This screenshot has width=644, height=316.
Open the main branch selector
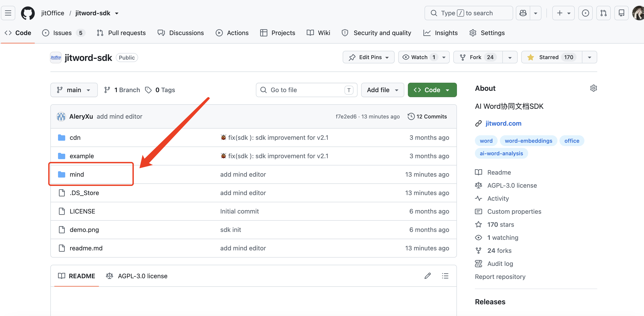tap(74, 90)
